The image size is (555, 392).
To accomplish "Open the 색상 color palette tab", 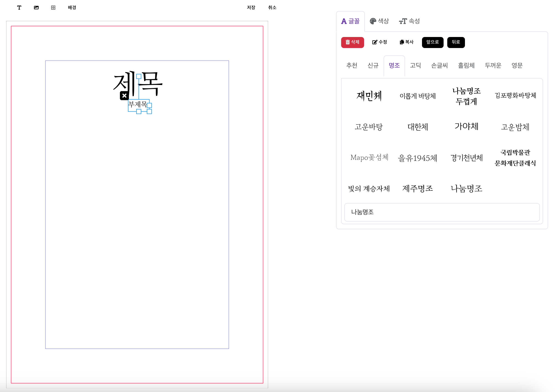I will (x=379, y=21).
